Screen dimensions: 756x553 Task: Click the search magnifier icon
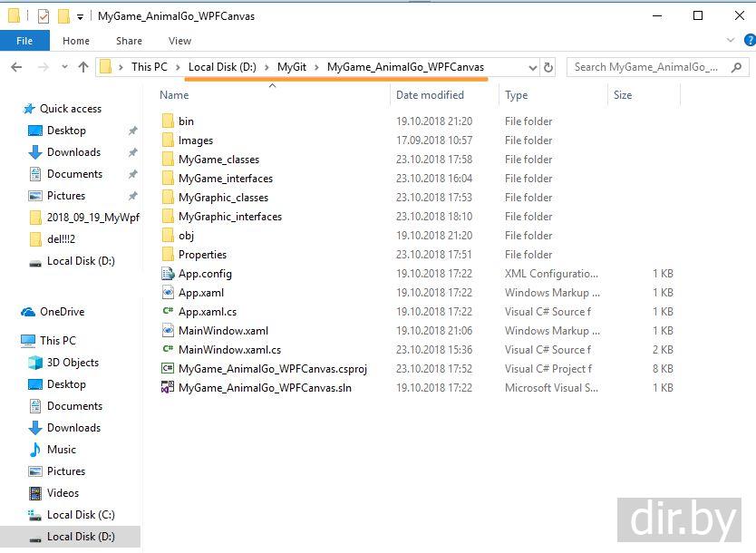click(736, 67)
